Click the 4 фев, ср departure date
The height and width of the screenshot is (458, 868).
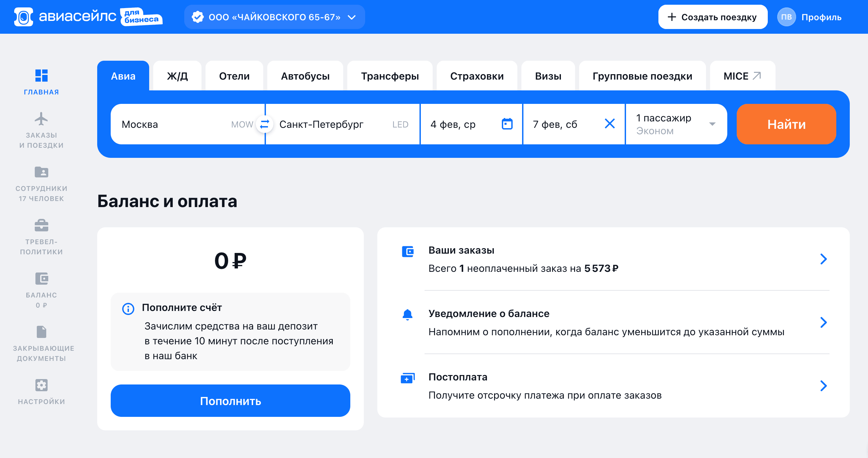(471, 124)
